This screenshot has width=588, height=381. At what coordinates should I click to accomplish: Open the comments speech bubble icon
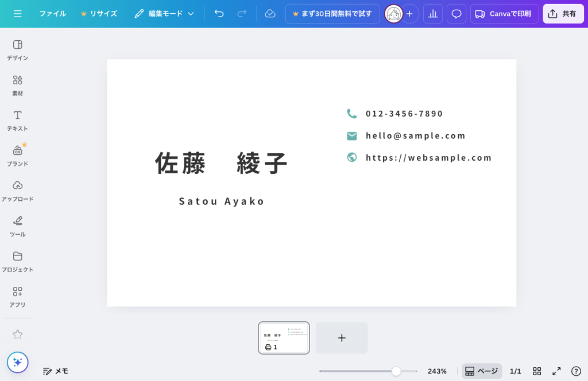tap(457, 14)
